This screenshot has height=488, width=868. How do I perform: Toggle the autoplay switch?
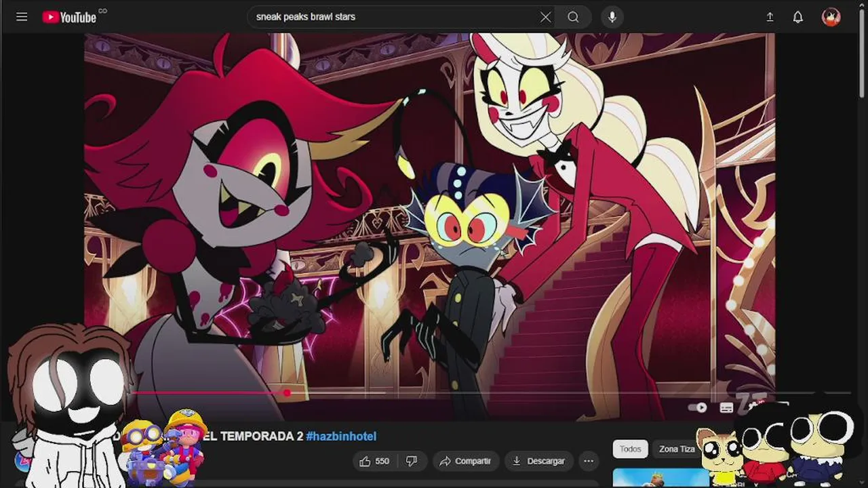click(698, 407)
